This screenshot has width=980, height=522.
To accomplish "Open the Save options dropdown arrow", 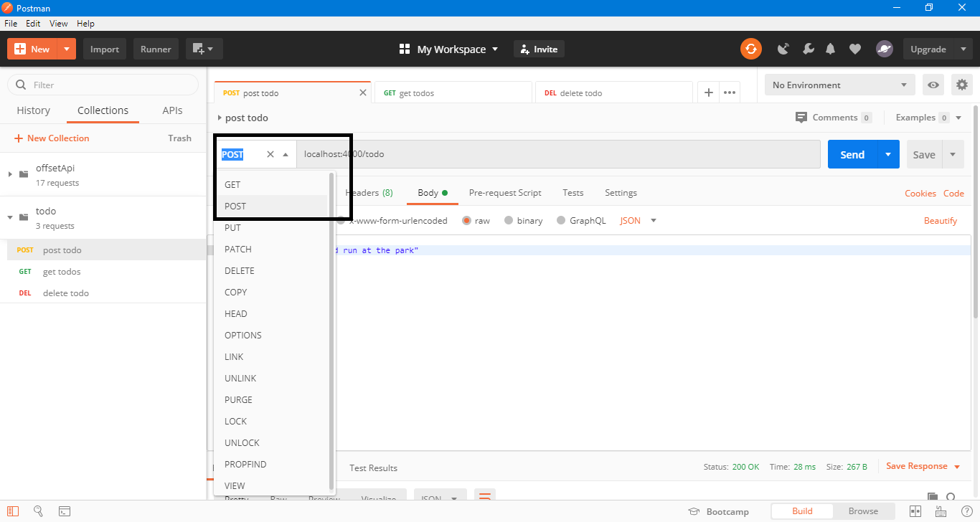I will click(x=953, y=154).
